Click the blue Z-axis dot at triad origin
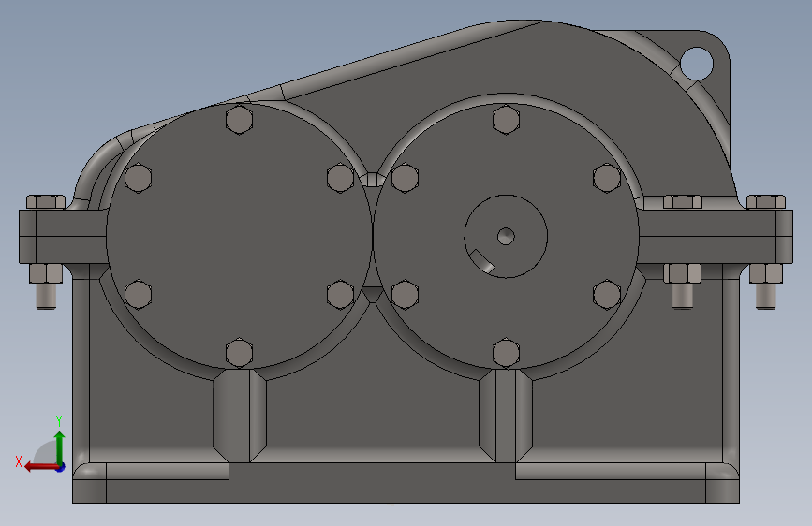 tap(61, 467)
